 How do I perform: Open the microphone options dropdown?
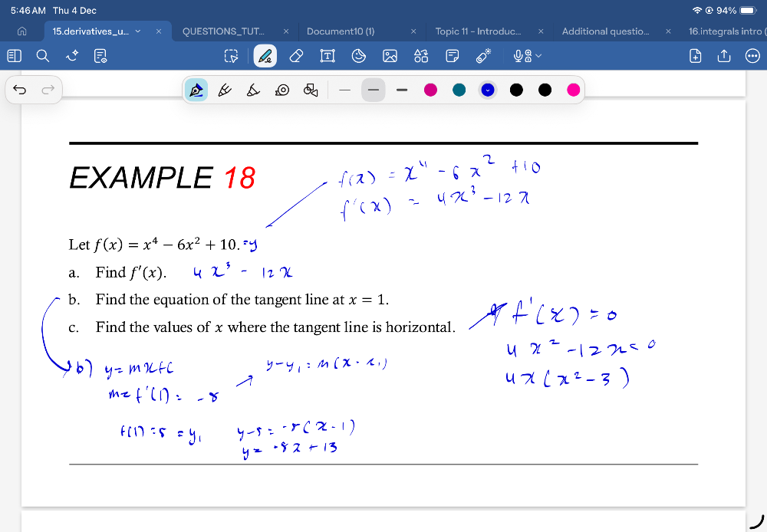[x=537, y=55]
